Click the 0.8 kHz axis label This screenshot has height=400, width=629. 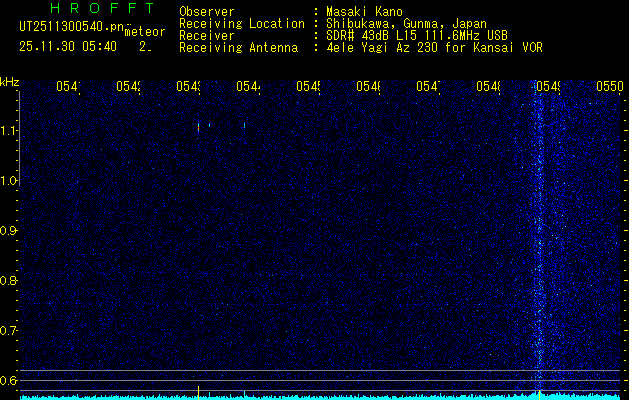8,280
